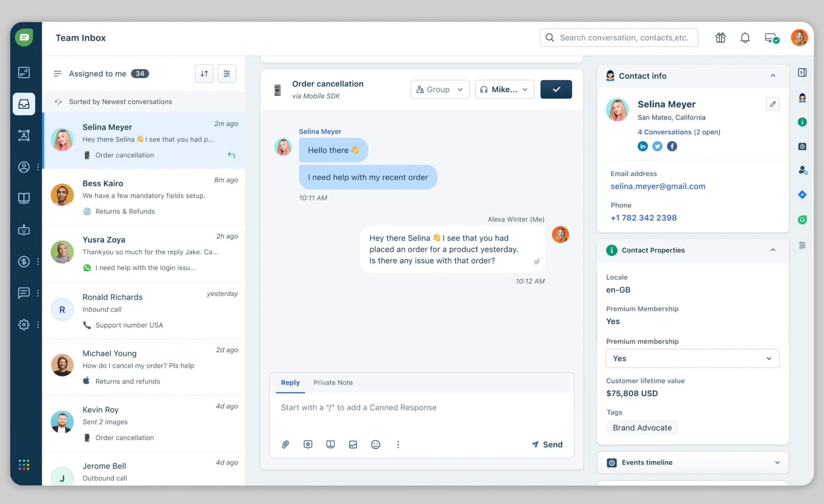824x504 pixels.
Task: Open Ronald Richards' inbound call conversation
Action: click(144, 311)
